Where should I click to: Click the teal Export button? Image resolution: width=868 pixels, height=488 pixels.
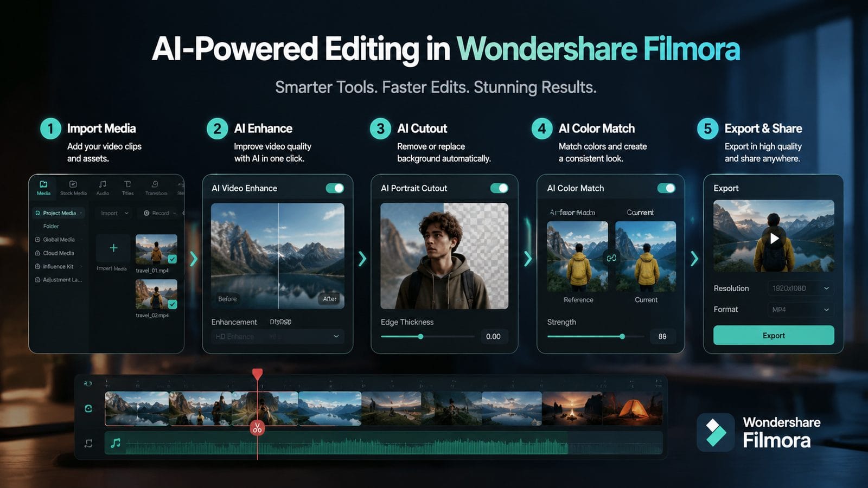point(774,336)
